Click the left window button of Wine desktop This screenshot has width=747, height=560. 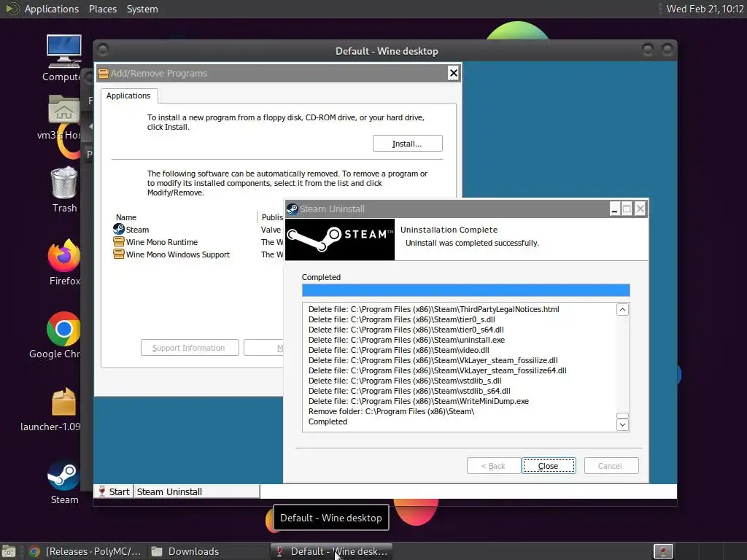(x=104, y=50)
